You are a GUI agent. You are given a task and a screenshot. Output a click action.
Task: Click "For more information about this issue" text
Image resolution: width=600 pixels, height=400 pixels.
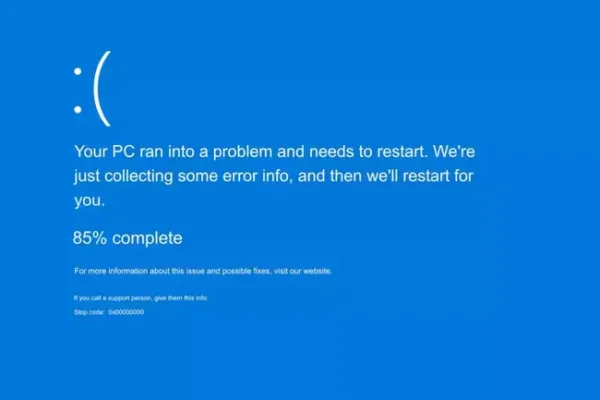140,271
